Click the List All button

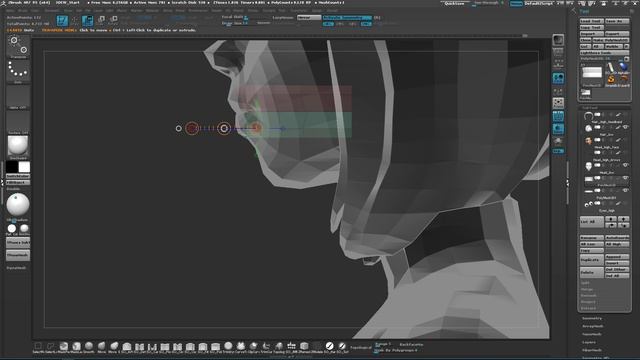pos(591,222)
